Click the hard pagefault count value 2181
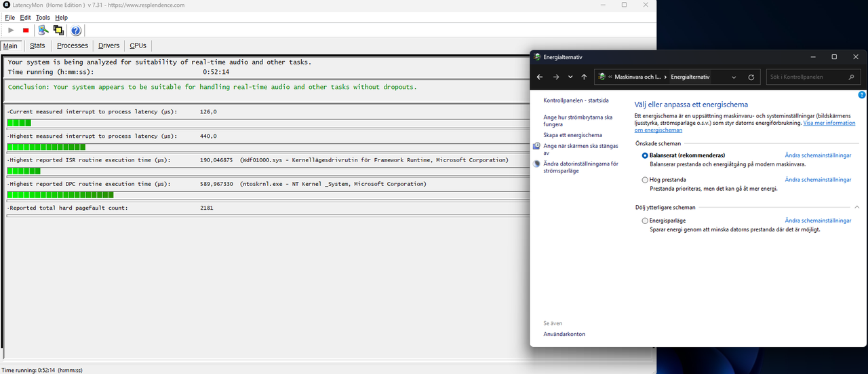Screen dimensions: 868x374 point(207,208)
